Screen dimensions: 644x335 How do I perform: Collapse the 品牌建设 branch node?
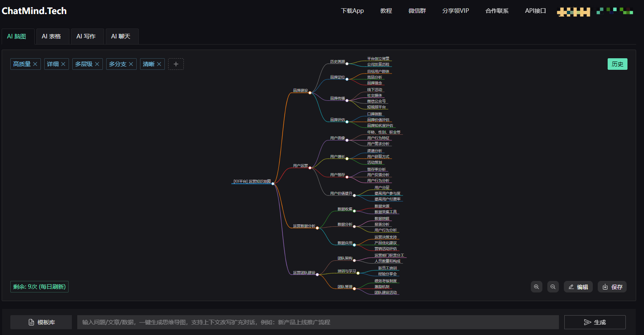click(310, 93)
